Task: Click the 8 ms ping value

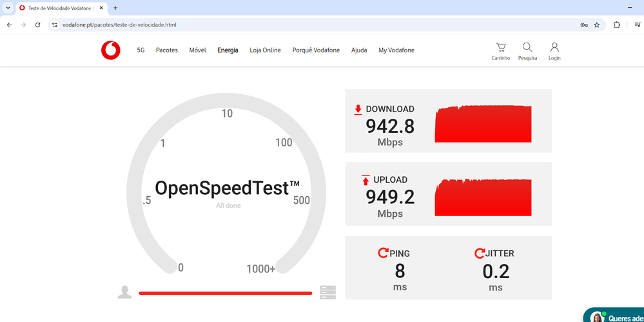Action: (x=400, y=272)
